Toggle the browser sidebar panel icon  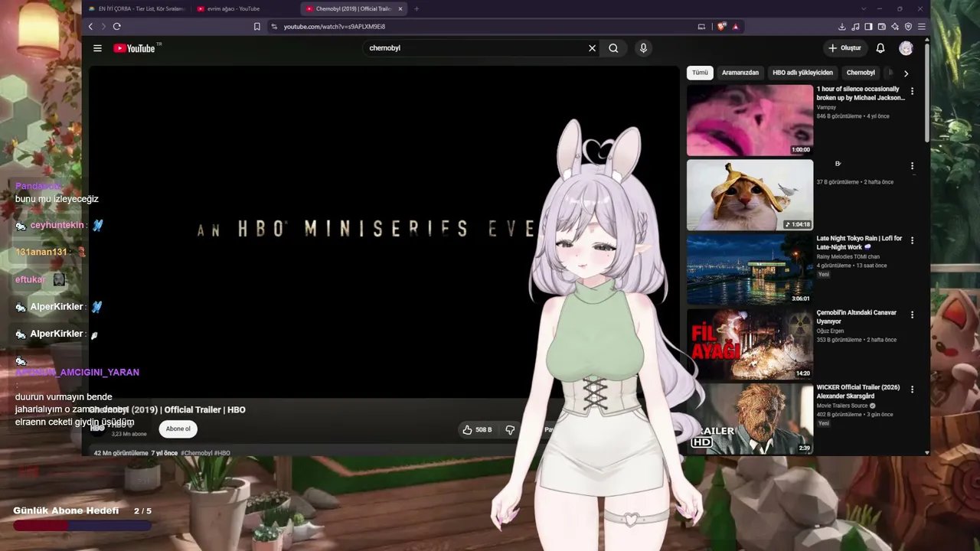point(868,27)
